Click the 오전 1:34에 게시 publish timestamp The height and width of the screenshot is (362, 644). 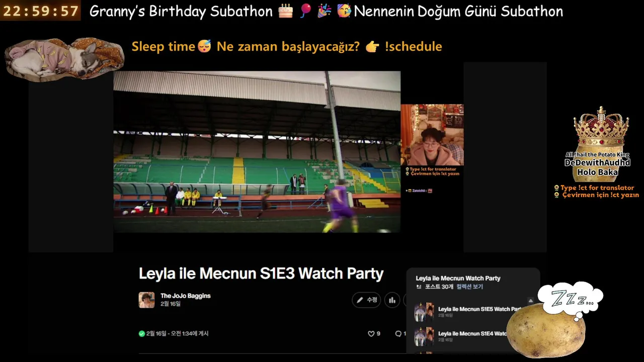pos(189,333)
